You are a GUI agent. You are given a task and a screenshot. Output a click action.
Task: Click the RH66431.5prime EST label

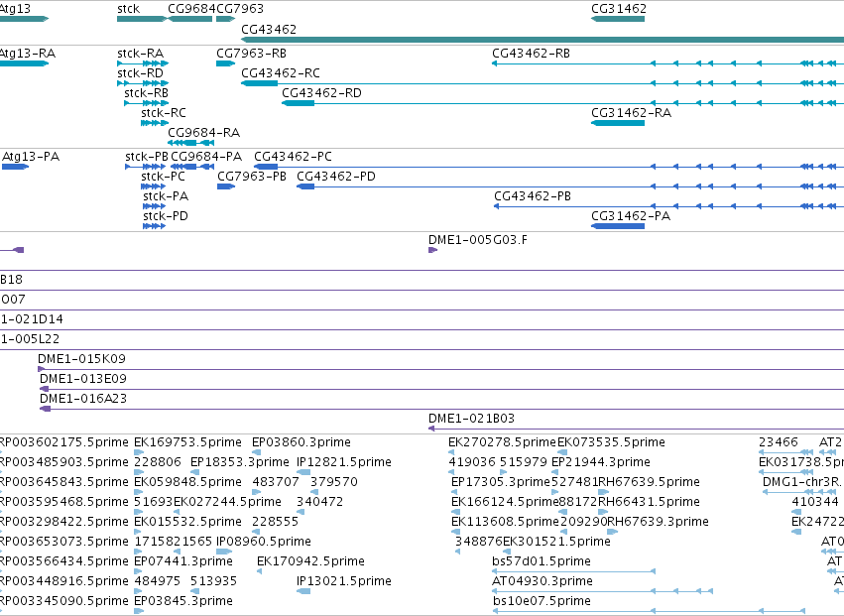(x=650, y=502)
